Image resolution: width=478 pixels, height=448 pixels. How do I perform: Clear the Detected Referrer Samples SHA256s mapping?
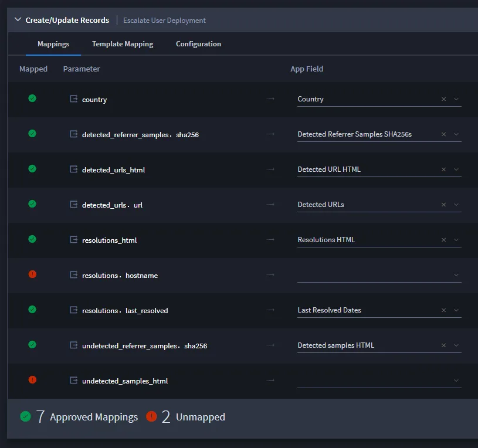click(443, 134)
